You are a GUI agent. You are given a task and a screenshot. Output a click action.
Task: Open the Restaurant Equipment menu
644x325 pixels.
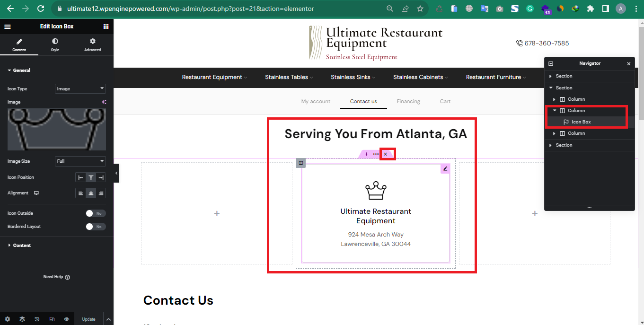(214, 77)
